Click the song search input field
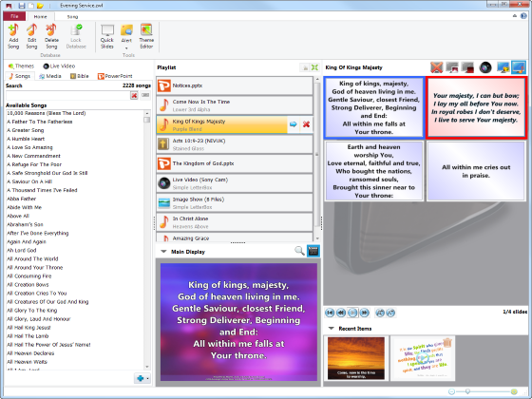The height and width of the screenshot is (399, 532). (x=67, y=95)
